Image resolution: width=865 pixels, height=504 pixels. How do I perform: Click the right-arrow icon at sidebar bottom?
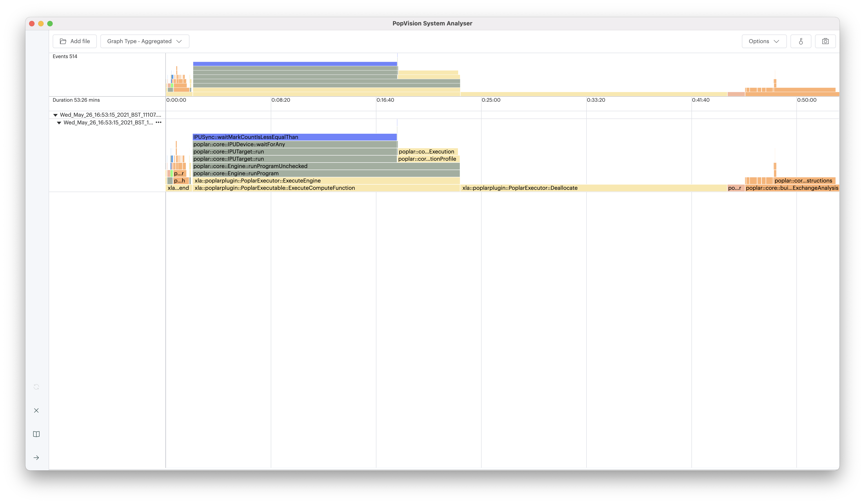36,457
